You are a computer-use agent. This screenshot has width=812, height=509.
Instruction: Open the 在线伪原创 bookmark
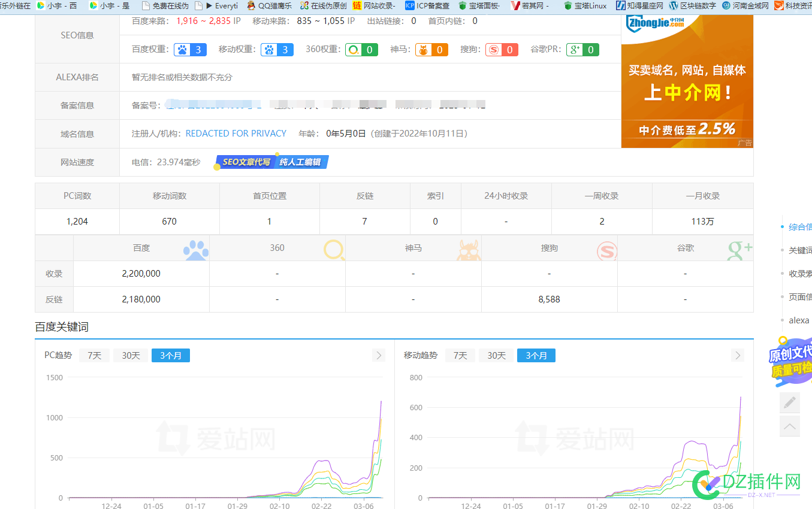[x=323, y=5]
